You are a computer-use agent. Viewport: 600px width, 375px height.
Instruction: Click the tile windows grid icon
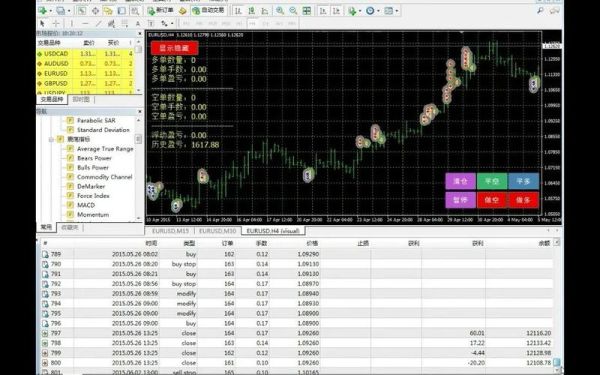[x=307, y=11]
